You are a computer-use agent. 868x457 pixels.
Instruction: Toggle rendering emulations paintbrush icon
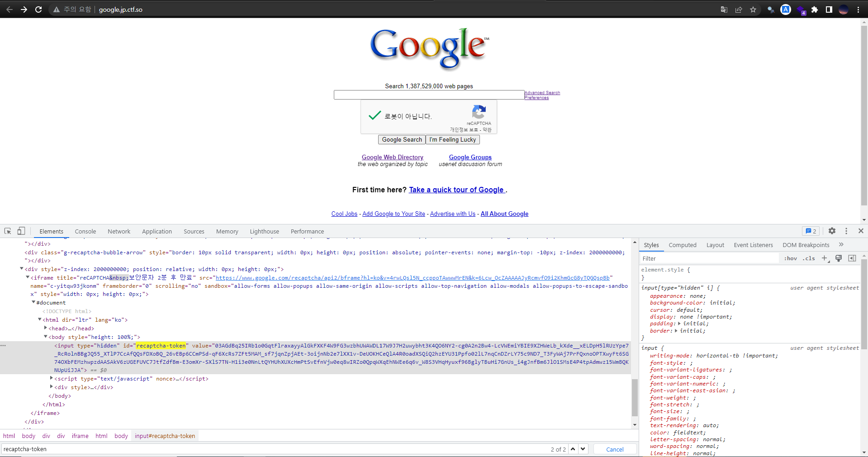pos(839,258)
